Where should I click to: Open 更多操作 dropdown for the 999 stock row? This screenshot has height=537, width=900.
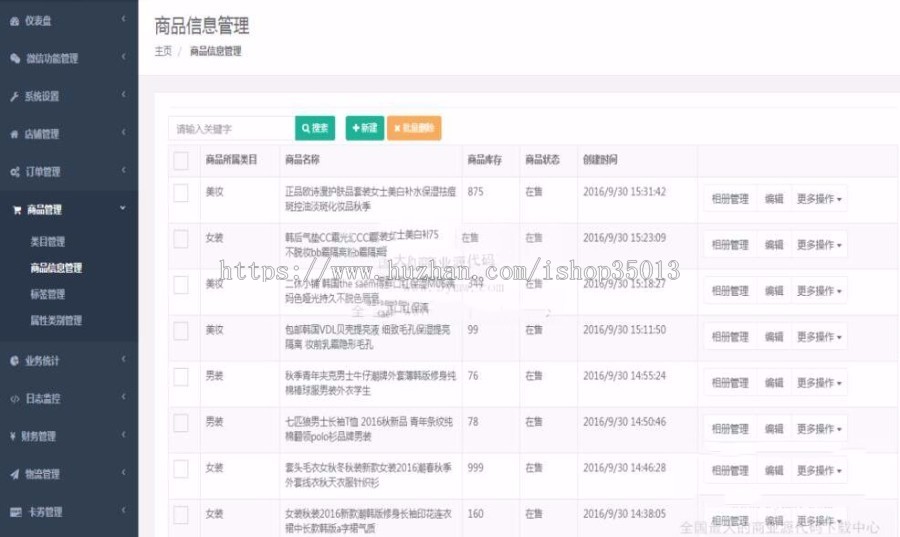[819, 470]
